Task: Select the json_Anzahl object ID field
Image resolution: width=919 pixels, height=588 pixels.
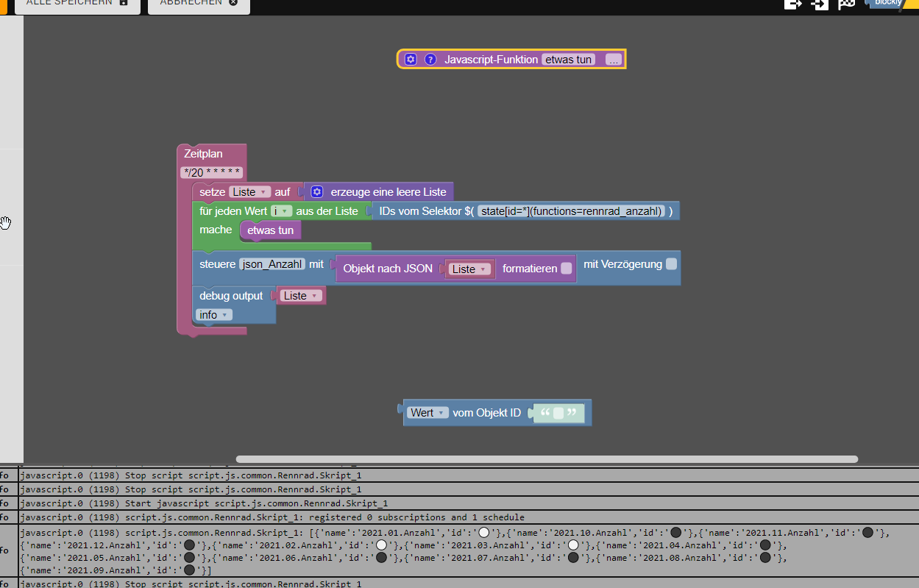Action: pos(272,263)
